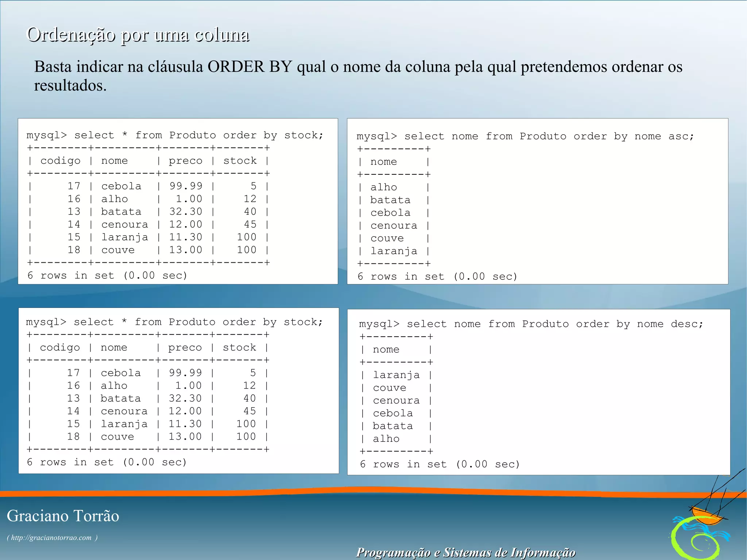Click 'preco' header in top-left table
The image size is (747, 560).
pos(185,161)
